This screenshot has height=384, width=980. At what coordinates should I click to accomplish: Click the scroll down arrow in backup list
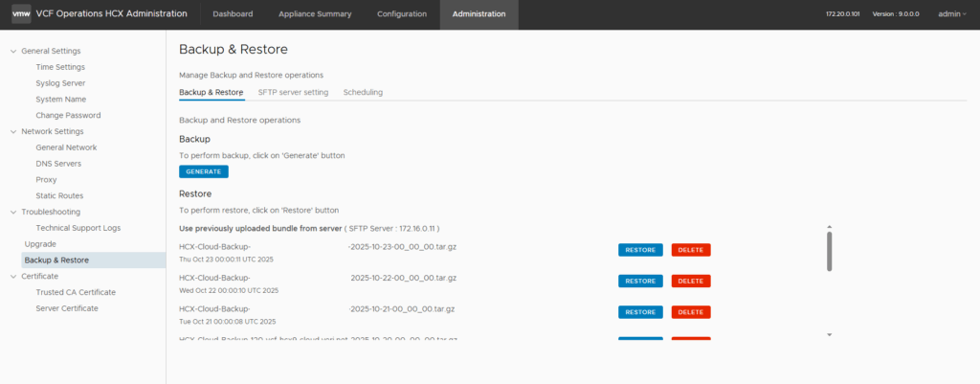tap(829, 334)
